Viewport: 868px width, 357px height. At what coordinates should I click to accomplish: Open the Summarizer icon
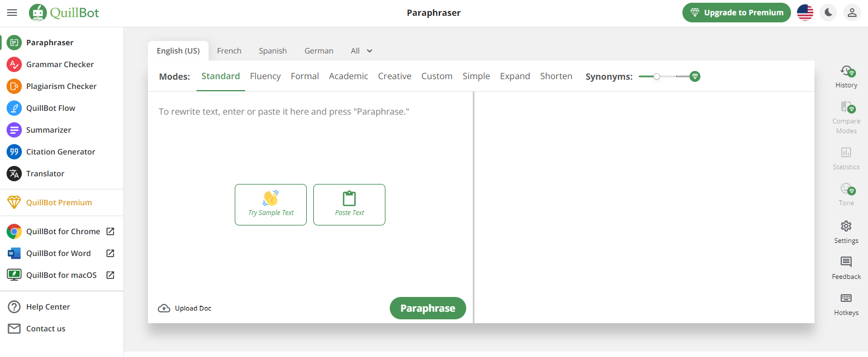tap(14, 130)
